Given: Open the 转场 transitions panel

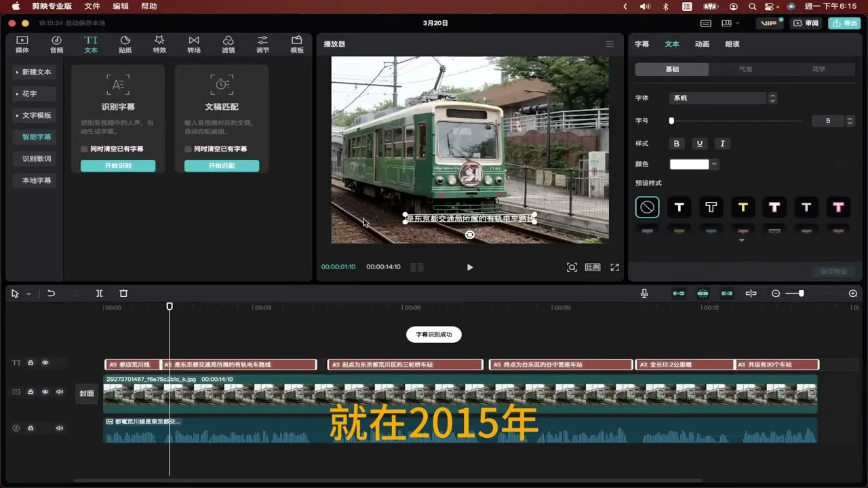Looking at the screenshot, I should point(194,44).
